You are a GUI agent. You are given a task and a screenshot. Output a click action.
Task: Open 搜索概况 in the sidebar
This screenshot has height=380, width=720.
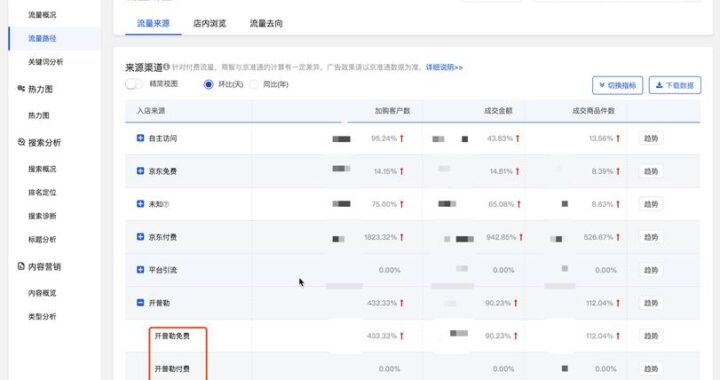click(42, 169)
